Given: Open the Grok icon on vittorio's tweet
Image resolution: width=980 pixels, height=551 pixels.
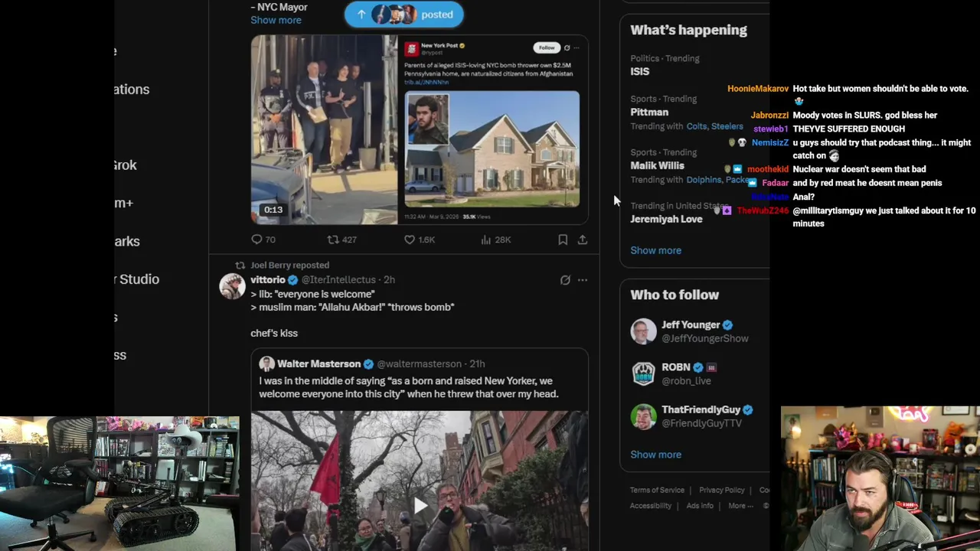Looking at the screenshot, I should coord(565,280).
